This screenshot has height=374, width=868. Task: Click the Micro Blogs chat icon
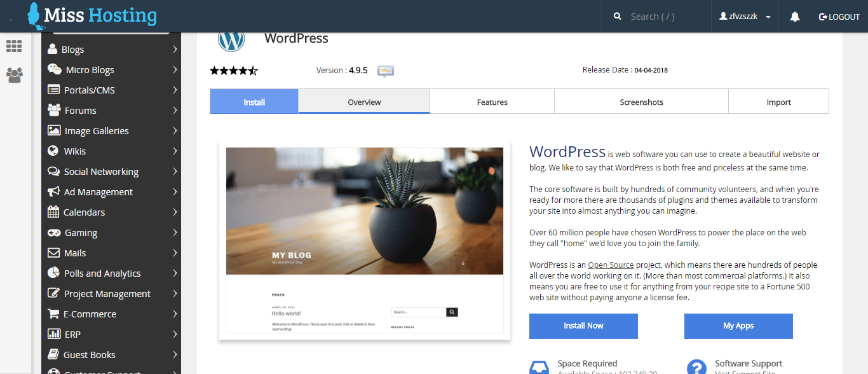55,69
